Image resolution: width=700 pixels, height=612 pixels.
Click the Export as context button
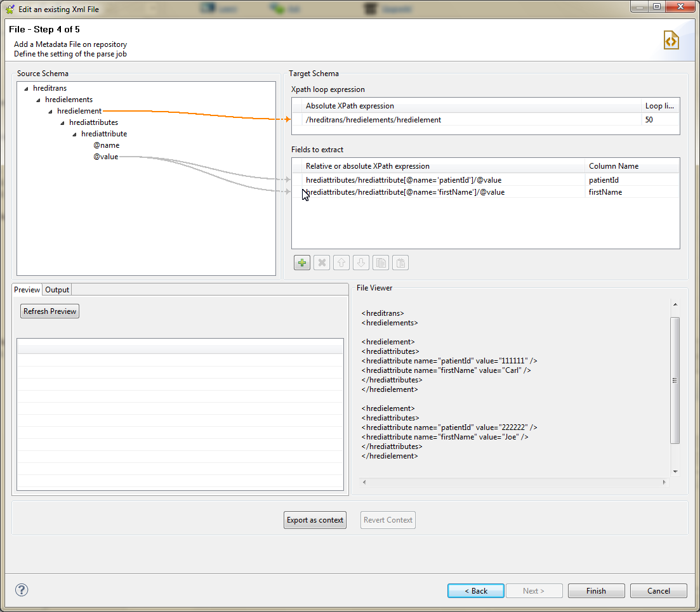tap(315, 519)
